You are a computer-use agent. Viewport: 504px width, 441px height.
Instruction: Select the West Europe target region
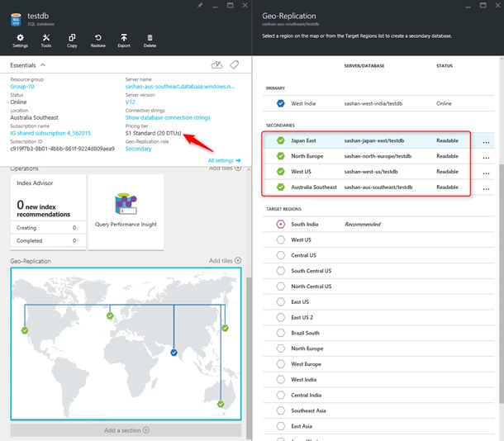click(x=378, y=364)
